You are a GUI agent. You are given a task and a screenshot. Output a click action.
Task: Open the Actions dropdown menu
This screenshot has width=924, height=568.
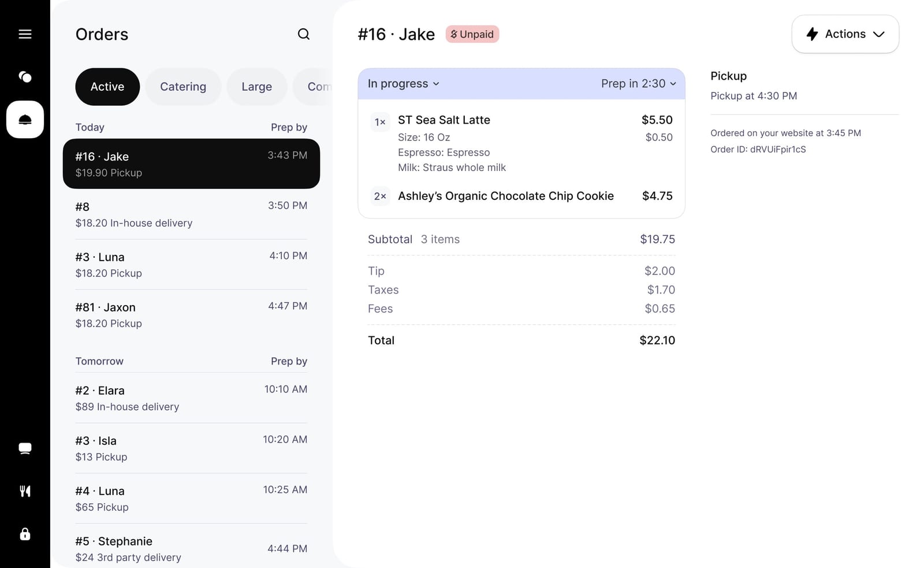point(845,34)
